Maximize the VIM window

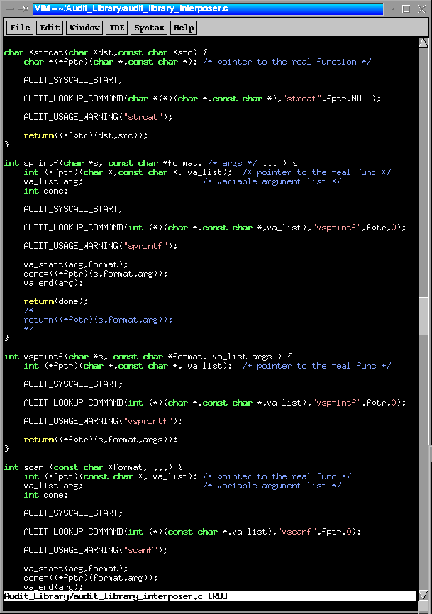406,9
